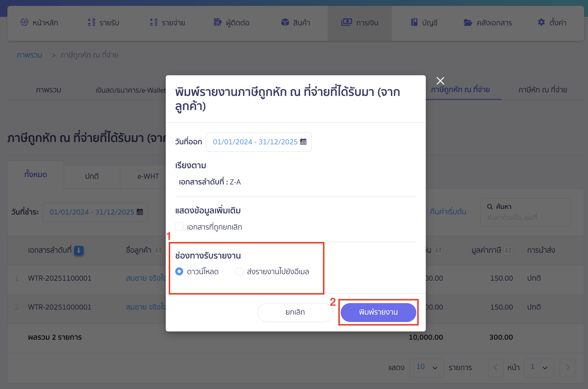Select the รายรับ income menu icon

pos(91,22)
